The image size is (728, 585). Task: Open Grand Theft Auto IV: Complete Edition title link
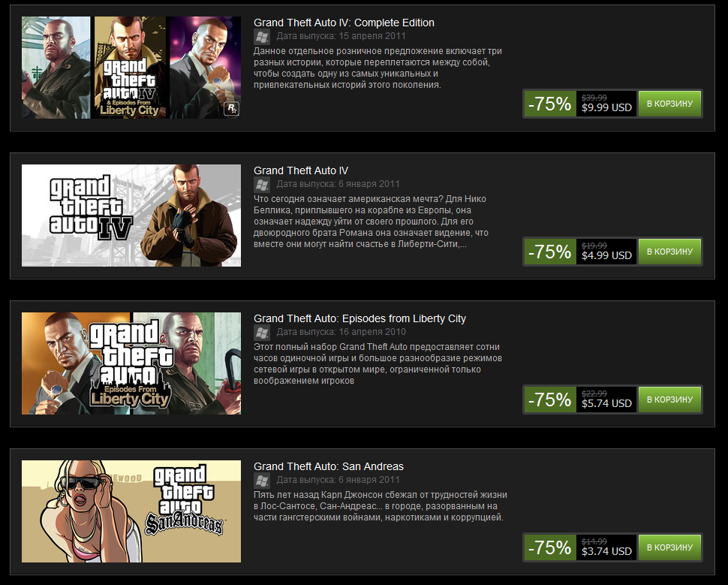coord(344,23)
